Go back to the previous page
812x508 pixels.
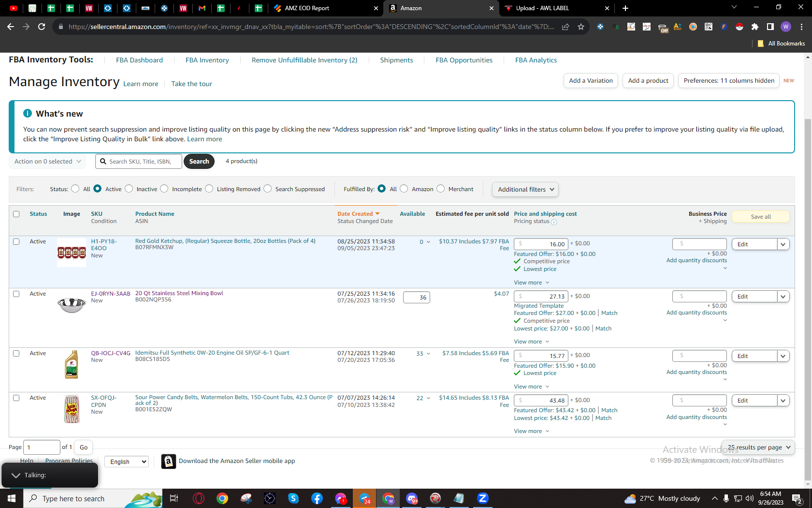(x=11, y=27)
